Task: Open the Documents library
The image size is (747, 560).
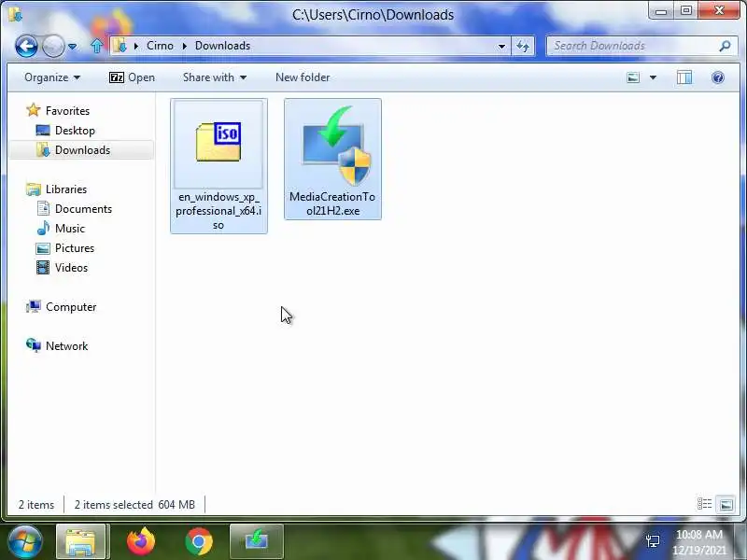Action: tap(75, 208)
